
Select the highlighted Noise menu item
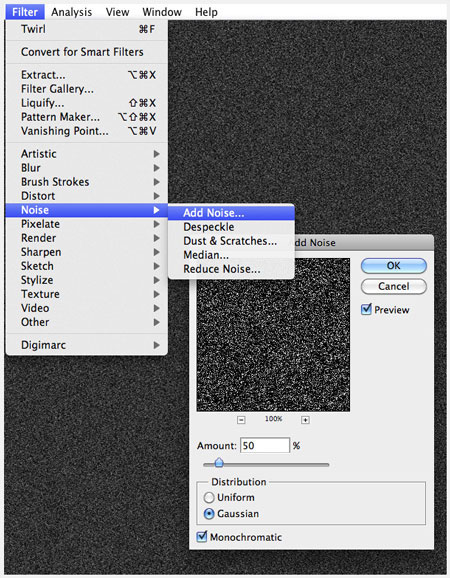87,210
